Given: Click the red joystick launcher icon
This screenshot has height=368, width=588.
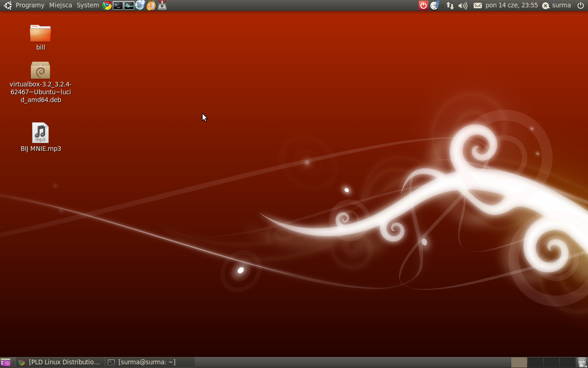Looking at the screenshot, I should 162,6.
